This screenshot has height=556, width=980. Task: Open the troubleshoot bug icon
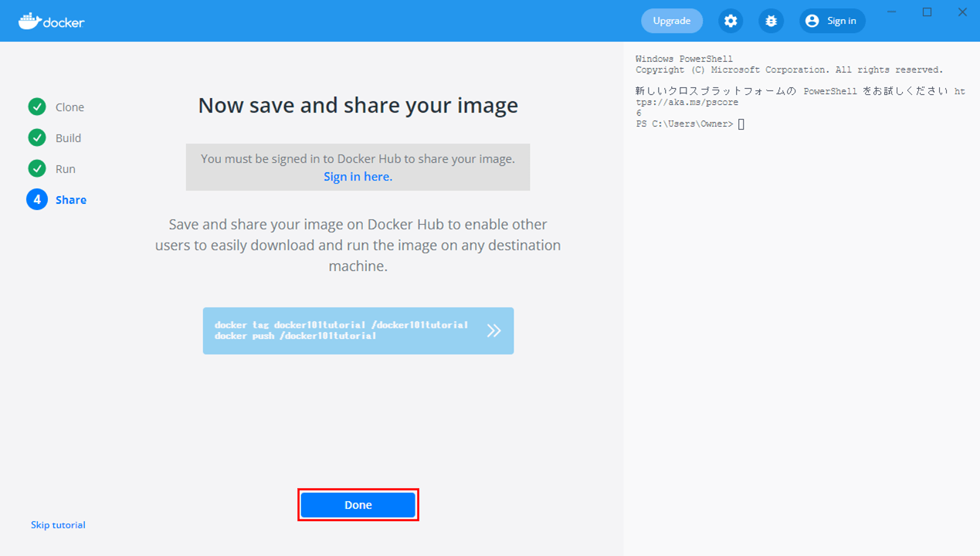coord(771,21)
